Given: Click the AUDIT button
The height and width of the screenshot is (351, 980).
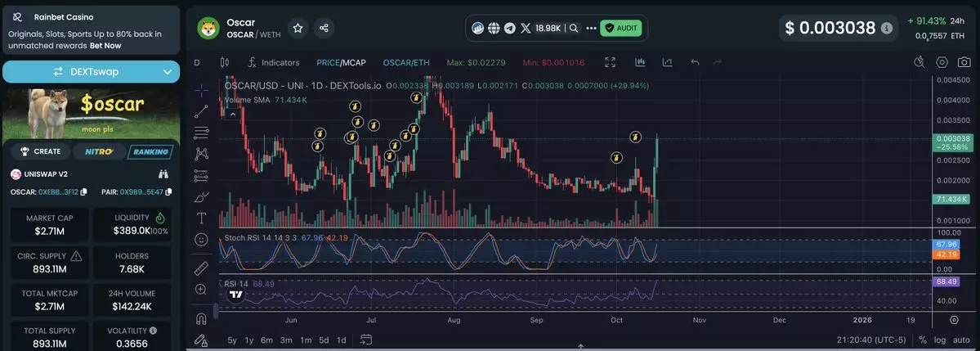Looking at the screenshot, I should (620, 28).
